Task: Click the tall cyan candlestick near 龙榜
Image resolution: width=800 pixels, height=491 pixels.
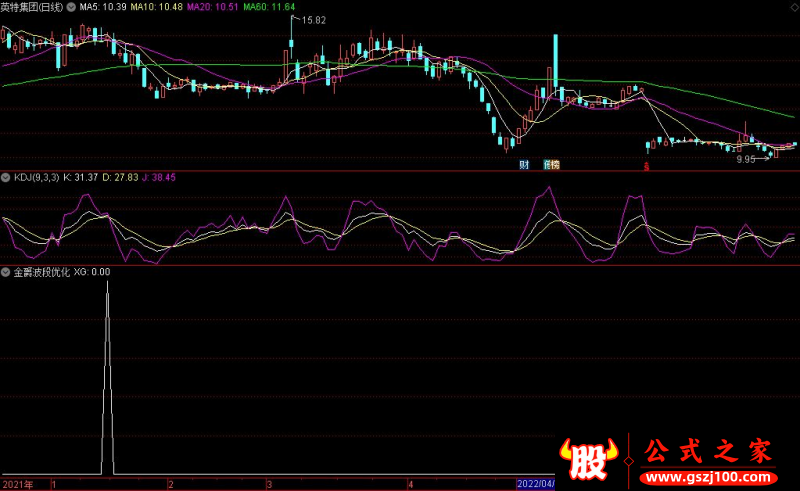Action: coord(556,62)
